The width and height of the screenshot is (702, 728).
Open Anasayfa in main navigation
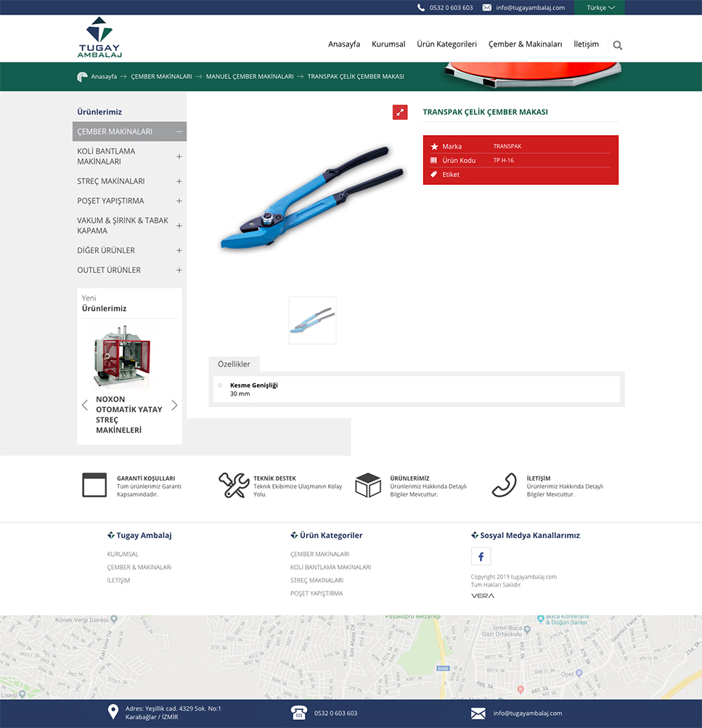tap(344, 44)
